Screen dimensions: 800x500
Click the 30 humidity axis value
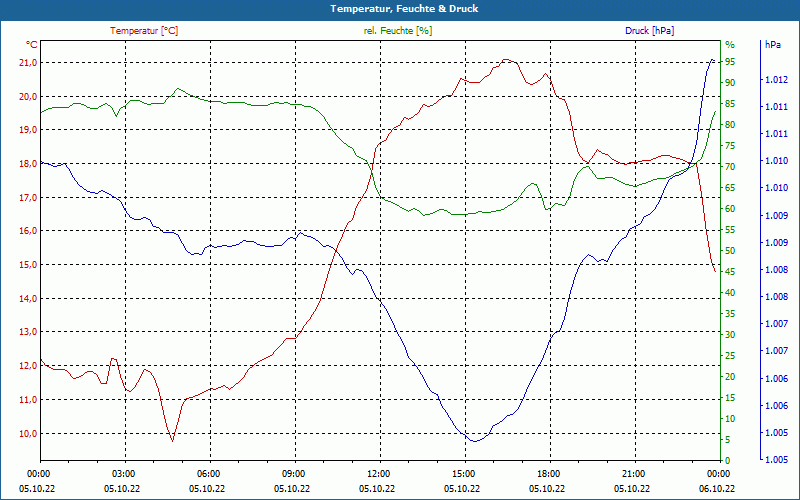(x=730, y=335)
